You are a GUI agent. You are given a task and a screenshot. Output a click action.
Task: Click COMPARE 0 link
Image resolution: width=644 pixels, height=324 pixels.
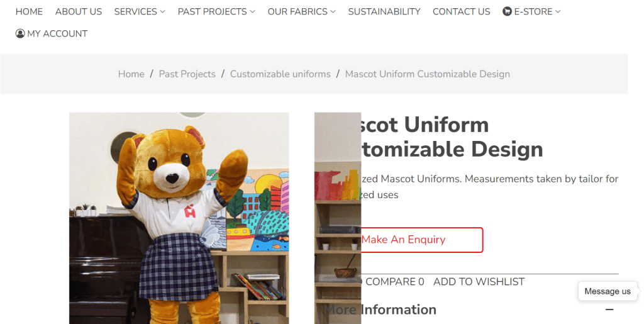[394, 282]
